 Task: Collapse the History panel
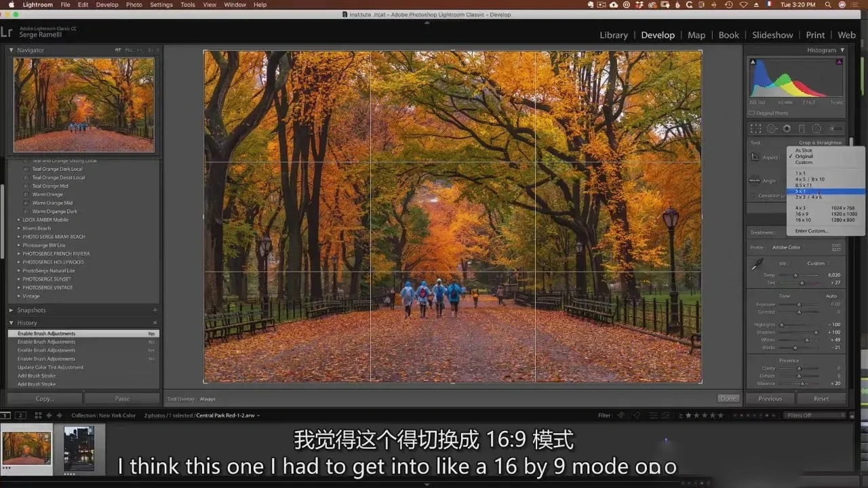pos(11,323)
